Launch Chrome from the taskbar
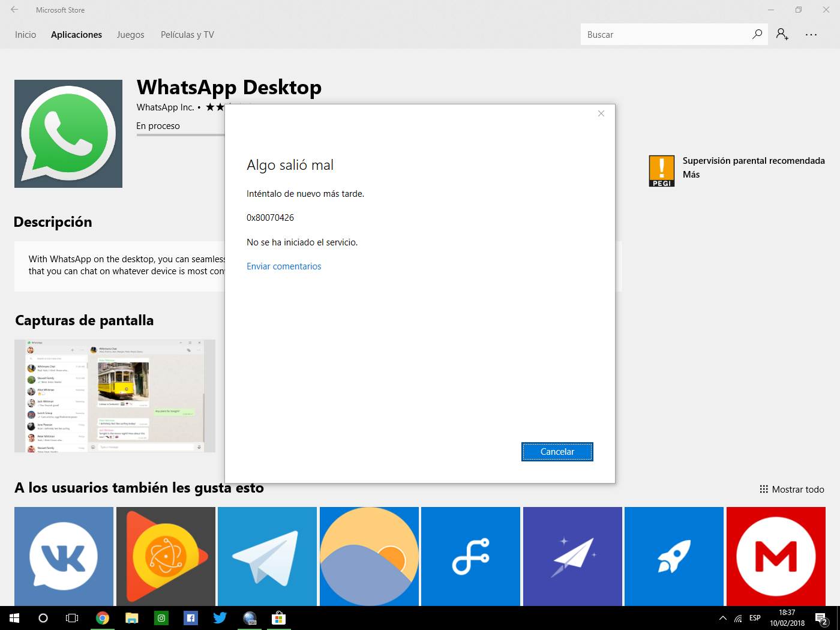The height and width of the screenshot is (630, 840). tap(103, 618)
